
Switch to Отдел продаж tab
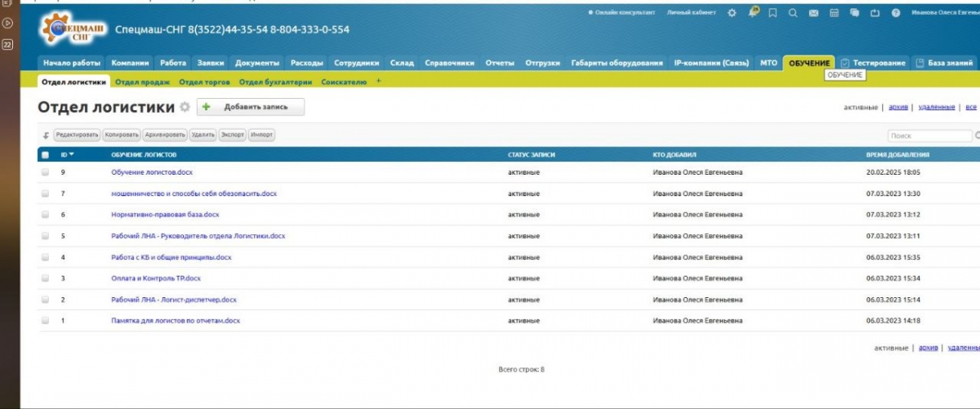[x=142, y=82]
